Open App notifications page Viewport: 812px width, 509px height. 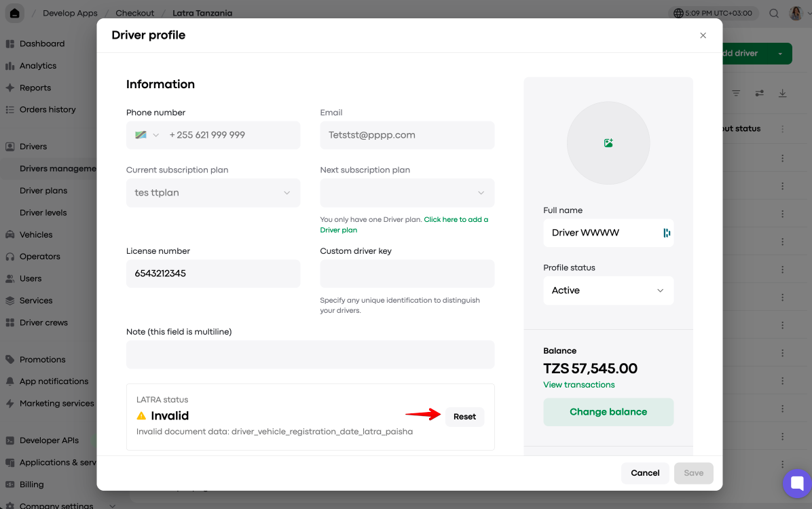[x=54, y=381]
